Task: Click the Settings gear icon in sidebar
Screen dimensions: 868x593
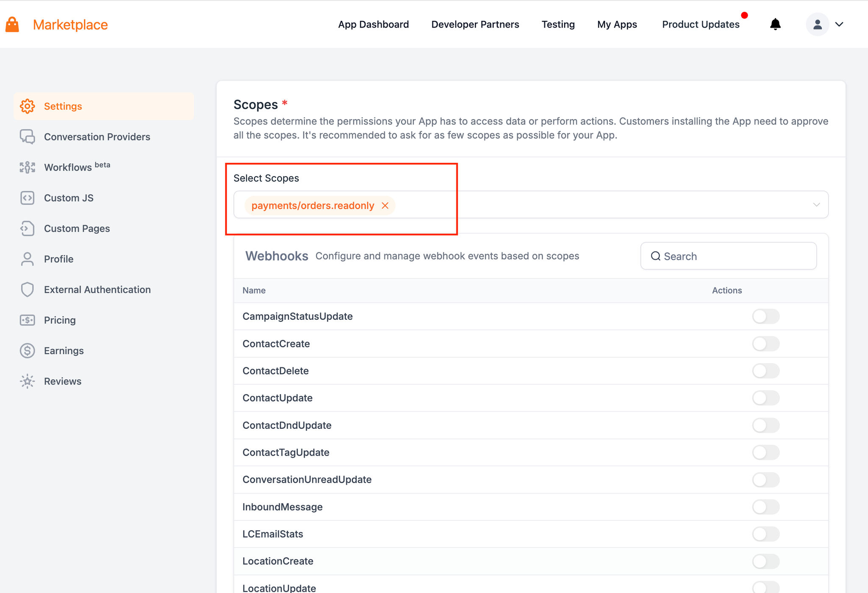Action: click(x=28, y=106)
